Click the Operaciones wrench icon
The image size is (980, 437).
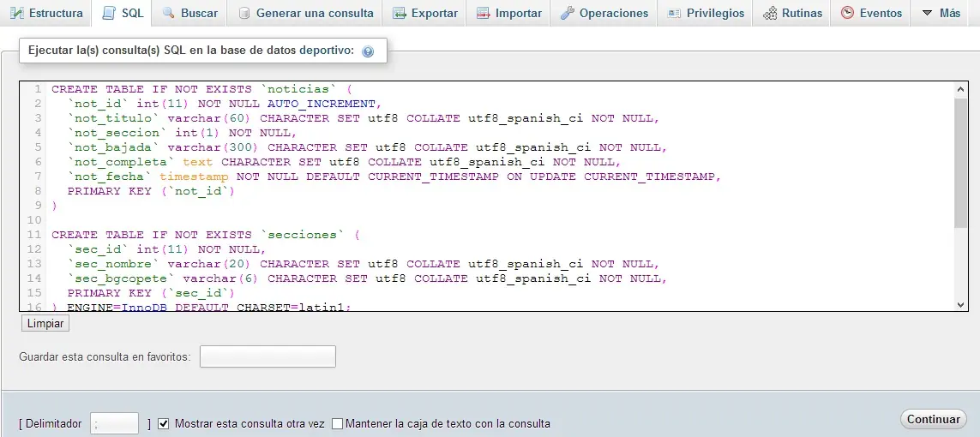tap(568, 13)
